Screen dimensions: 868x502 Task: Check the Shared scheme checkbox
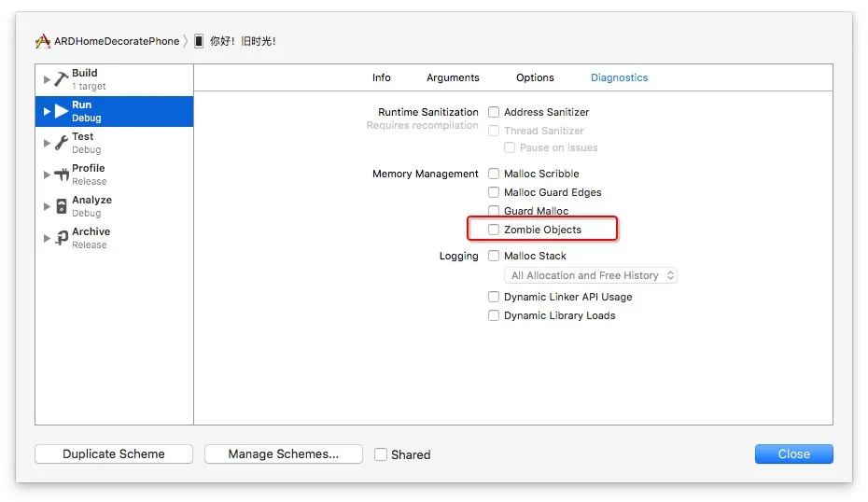[381, 454]
